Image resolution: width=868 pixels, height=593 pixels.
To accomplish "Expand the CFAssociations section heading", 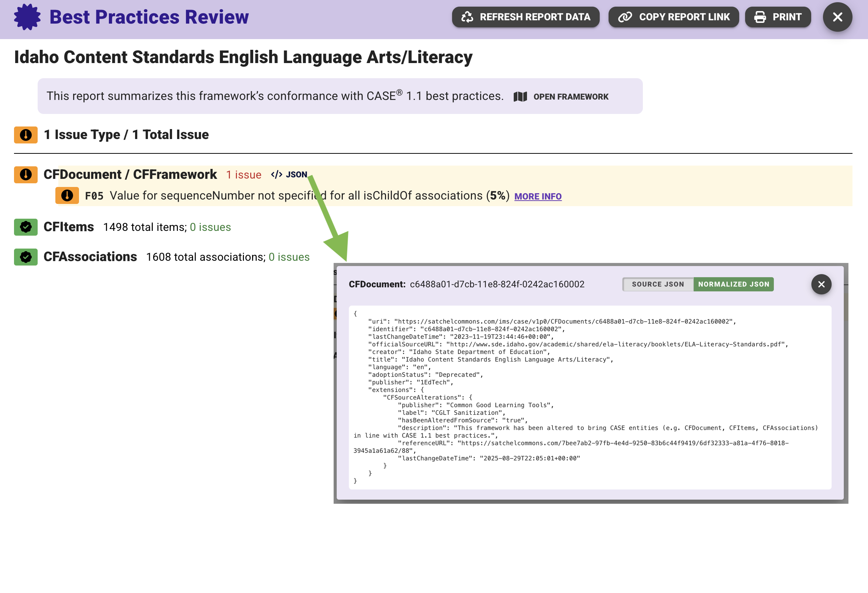I will tap(90, 257).
